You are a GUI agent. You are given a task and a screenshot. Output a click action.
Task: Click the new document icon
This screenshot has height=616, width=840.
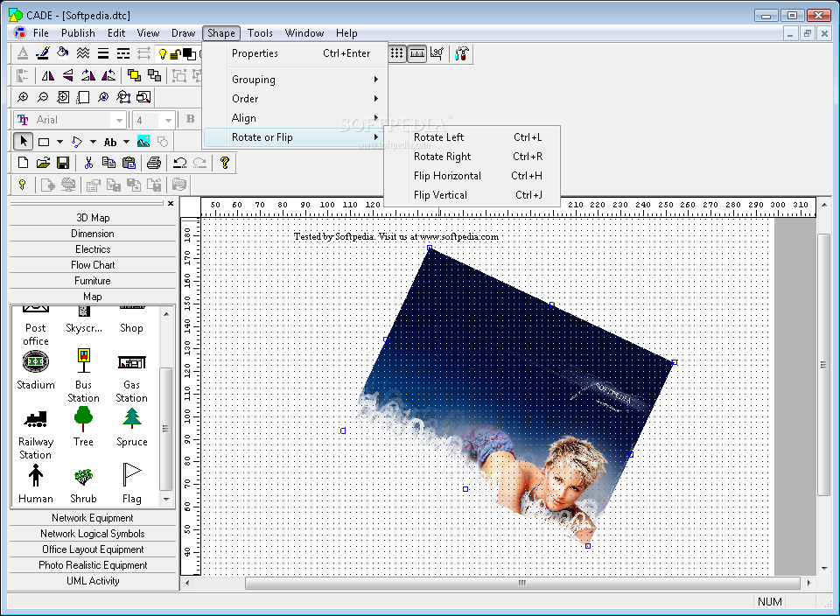[23, 163]
